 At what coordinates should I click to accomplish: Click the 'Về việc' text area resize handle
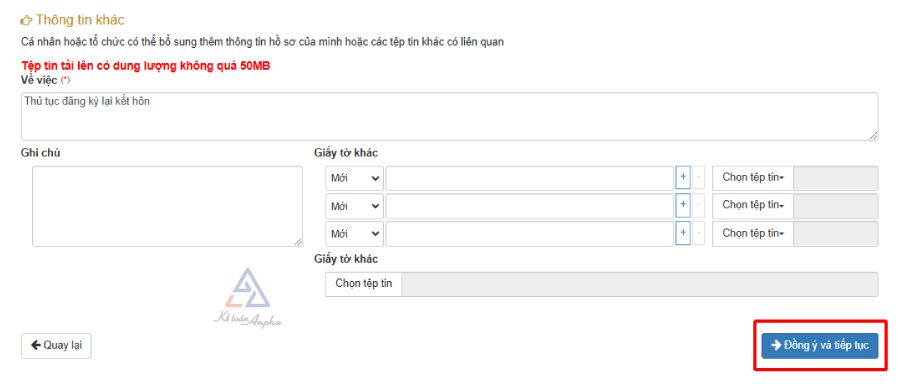click(x=873, y=135)
